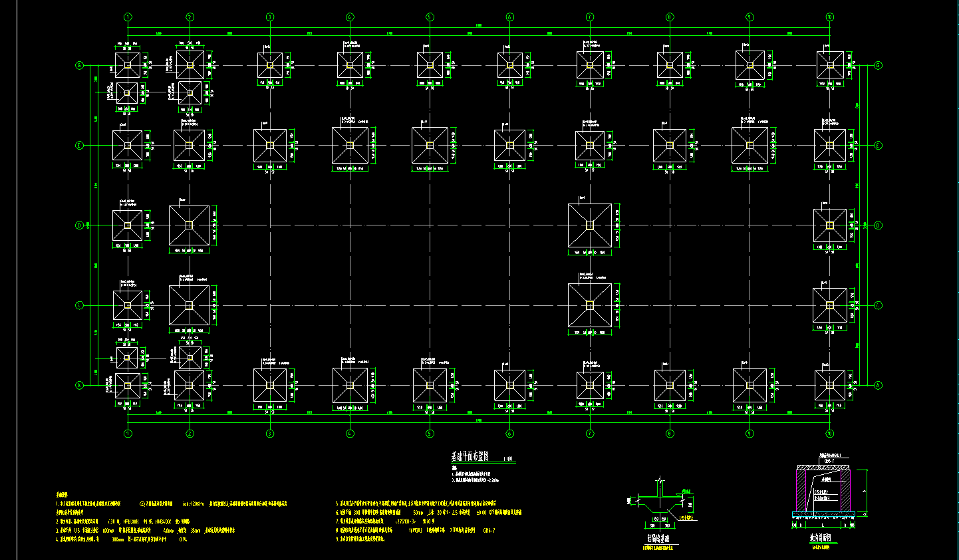
Task: Click top axis bubble number 6
Action: (x=510, y=17)
